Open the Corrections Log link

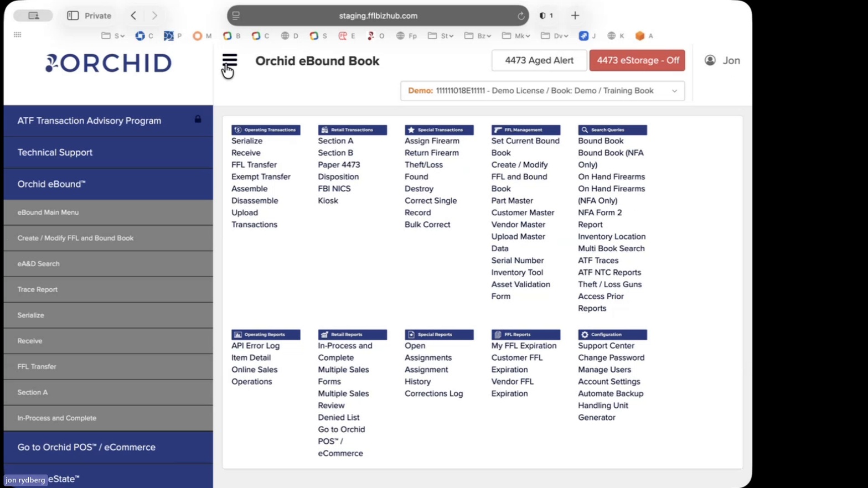point(433,394)
